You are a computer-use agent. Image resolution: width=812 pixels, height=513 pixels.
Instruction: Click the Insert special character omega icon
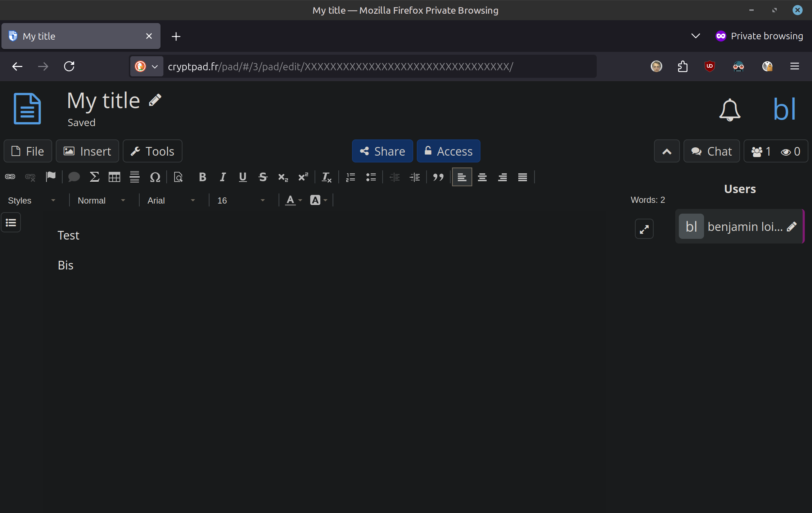tap(155, 177)
